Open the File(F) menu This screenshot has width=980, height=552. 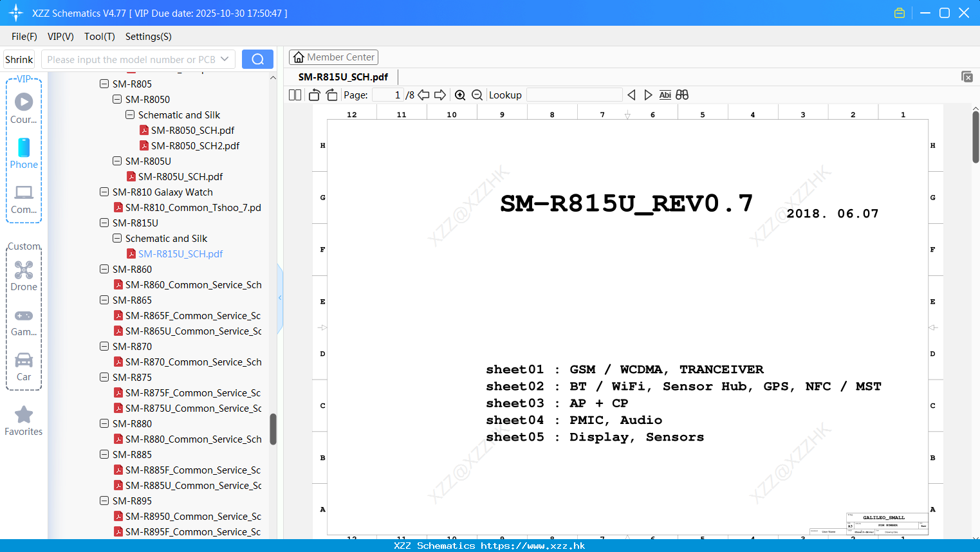[x=24, y=37]
